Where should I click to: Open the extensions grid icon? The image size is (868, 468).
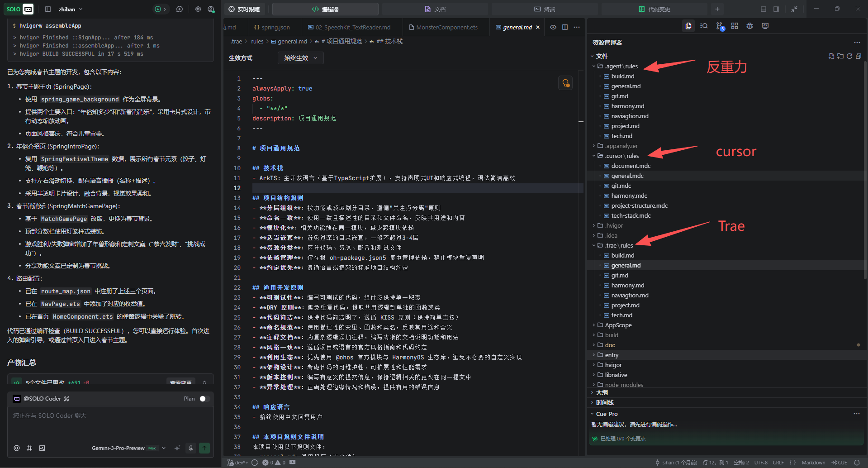735,26
